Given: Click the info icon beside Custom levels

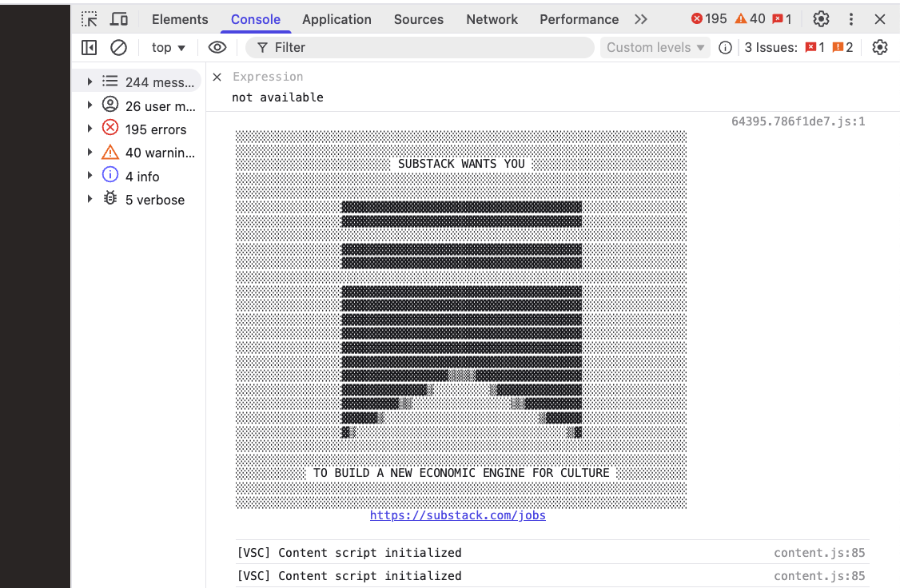Looking at the screenshot, I should click(725, 48).
